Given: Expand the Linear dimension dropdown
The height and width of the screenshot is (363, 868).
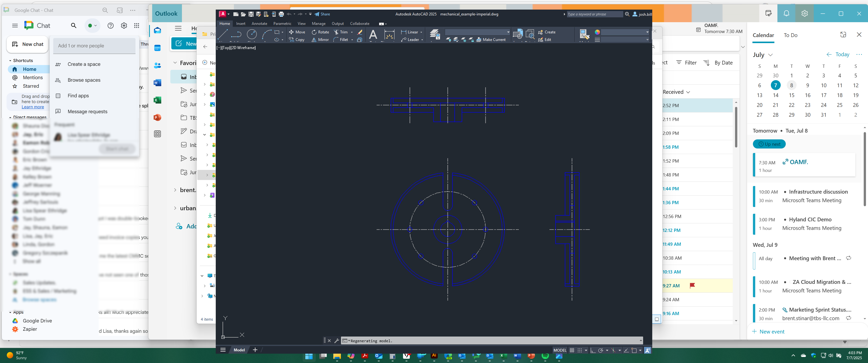Looking at the screenshot, I should [x=421, y=32].
